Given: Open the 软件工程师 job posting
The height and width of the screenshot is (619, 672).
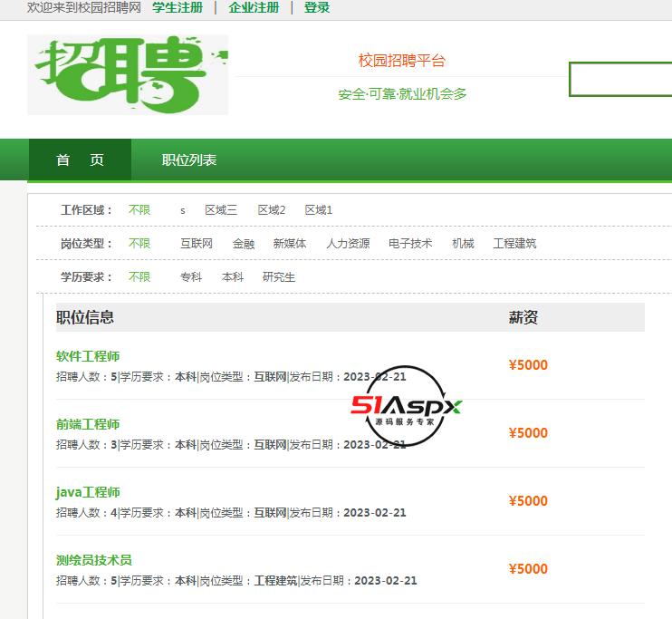Looking at the screenshot, I should pyautogui.click(x=88, y=356).
